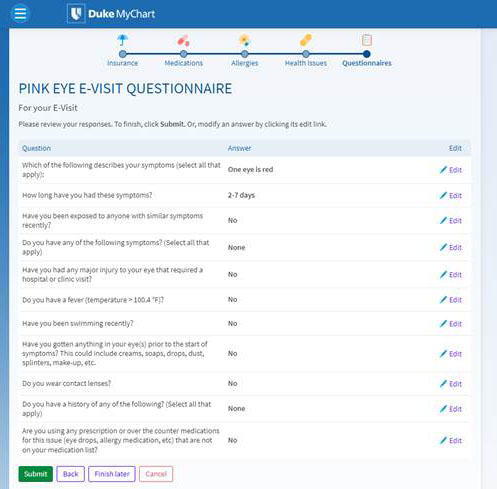Viewport: 497px width, 489px height.
Task: Click the Duke MyChart shield logo
Action: click(76, 14)
